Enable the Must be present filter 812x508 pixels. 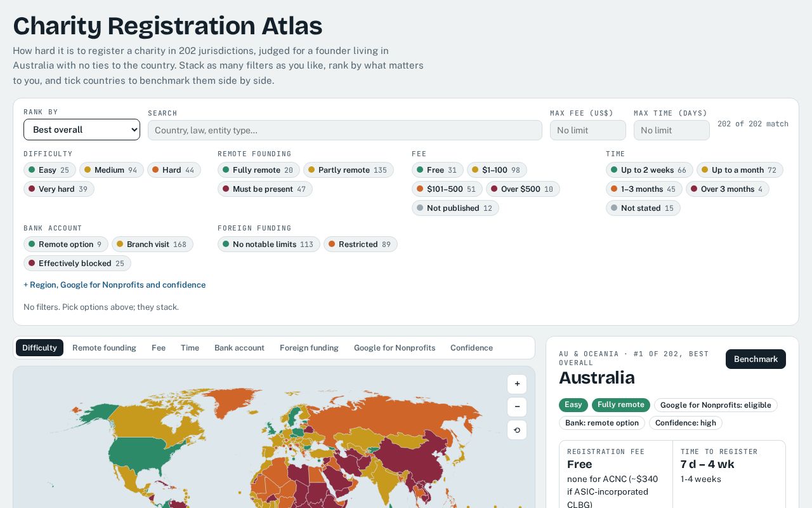pos(265,189)
